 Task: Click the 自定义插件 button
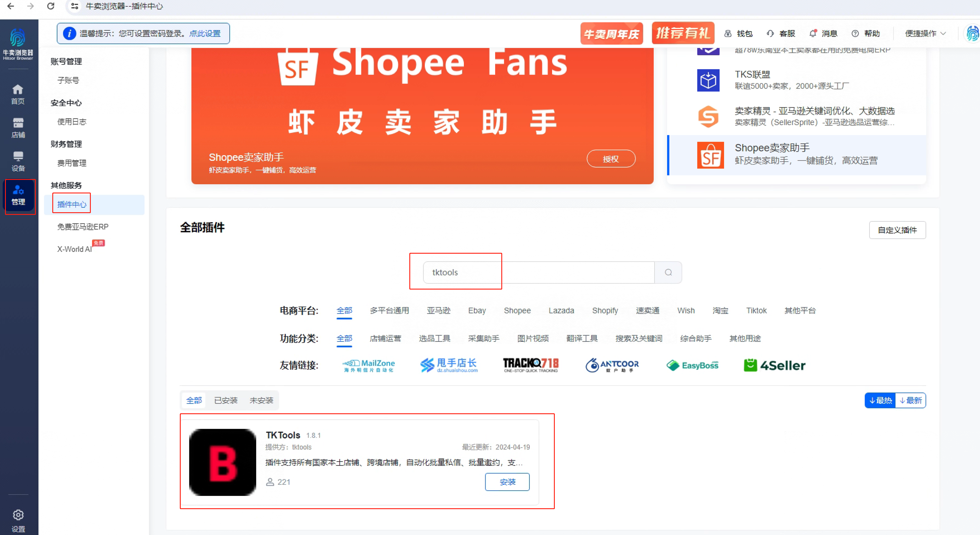[x=897, y=230]
